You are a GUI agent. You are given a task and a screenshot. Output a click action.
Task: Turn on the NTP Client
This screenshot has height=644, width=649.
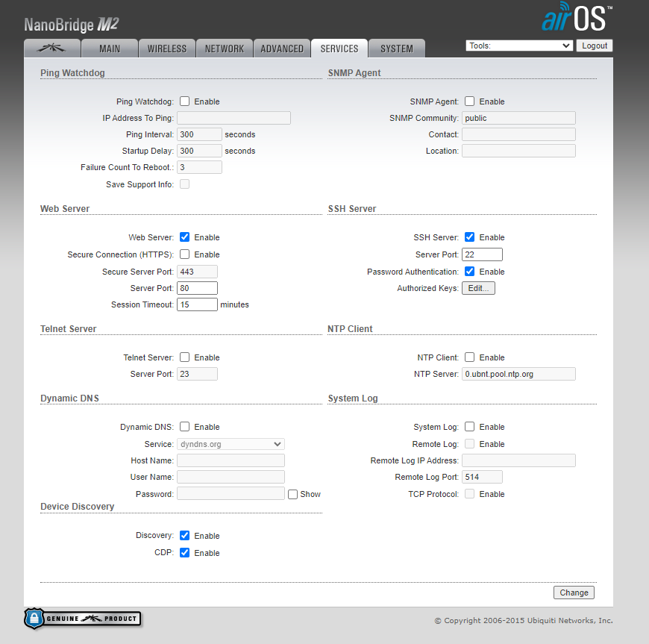(469, 357)
